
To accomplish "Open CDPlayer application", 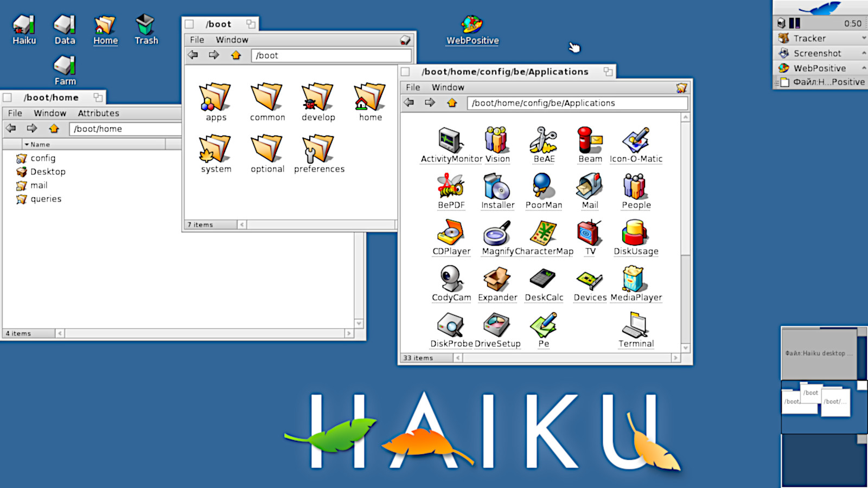I will click(x=451, y=233).
